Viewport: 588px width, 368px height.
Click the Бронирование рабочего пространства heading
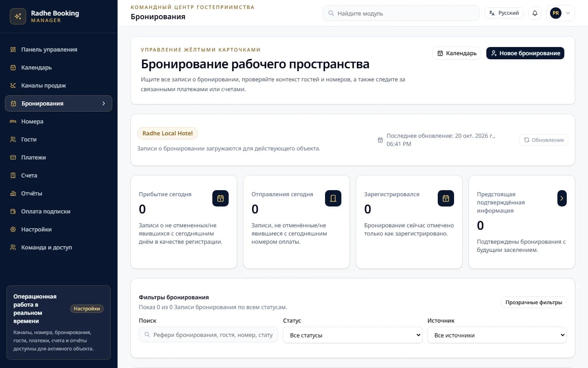point(255,64)
